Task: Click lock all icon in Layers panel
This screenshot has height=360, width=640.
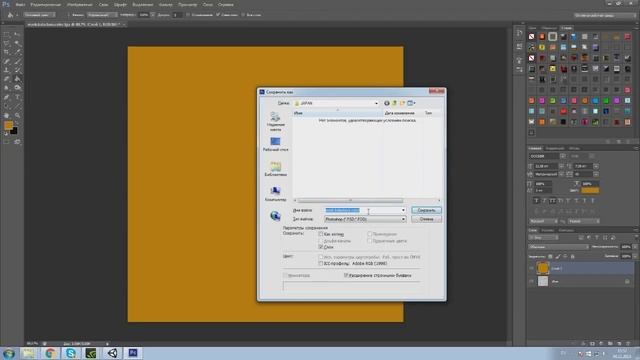Action: pyautogui.click(x=572, y=256)
